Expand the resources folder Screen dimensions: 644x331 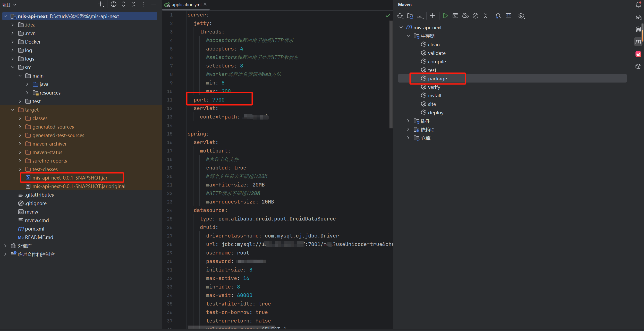pyautogui.click(x=27, y=93)
